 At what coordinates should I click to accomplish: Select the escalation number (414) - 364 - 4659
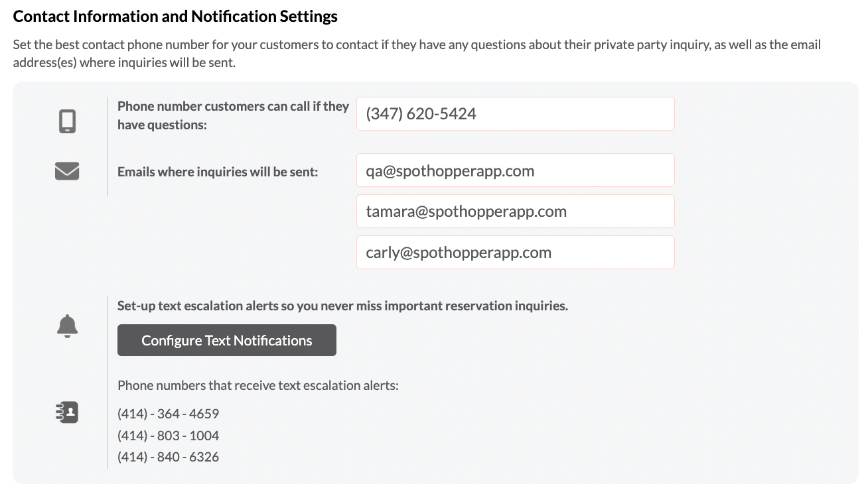168,414
